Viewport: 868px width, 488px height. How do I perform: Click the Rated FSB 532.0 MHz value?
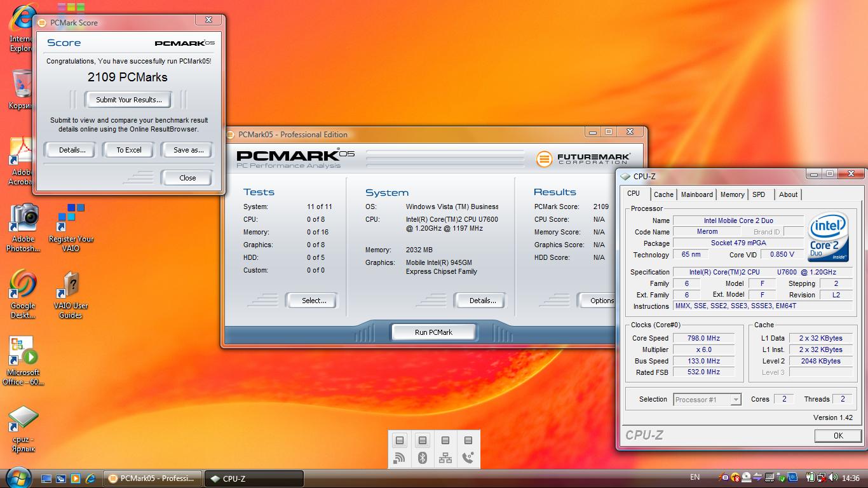tap(703, 372)
